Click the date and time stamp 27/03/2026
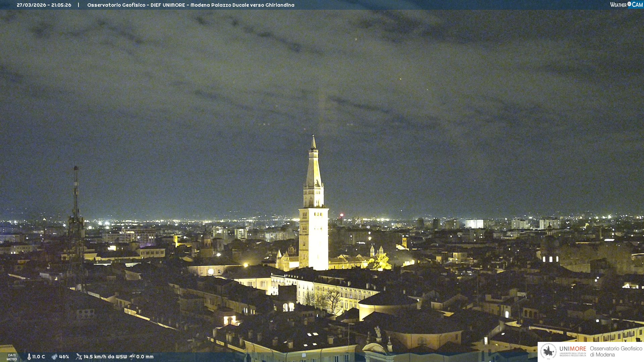The image size is (644, 362). [x=44, y=5]
